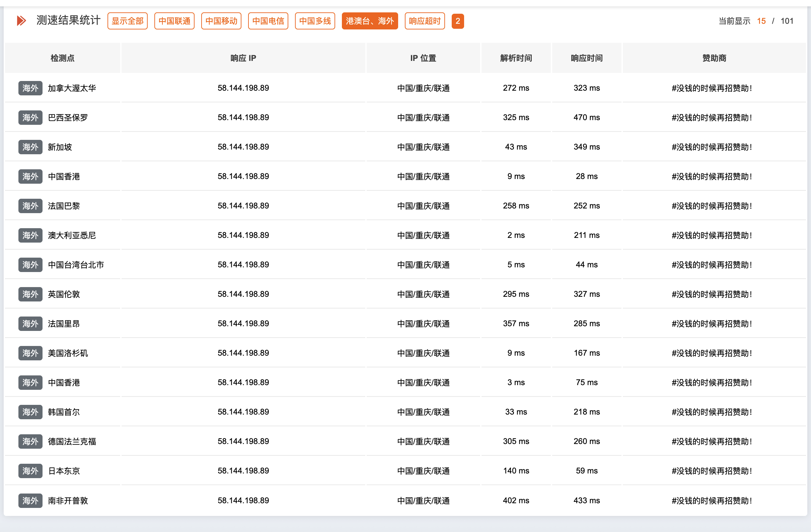
Task: Click the 海外 tag for 澳大利亚悉尼
Action: (30, 235)
